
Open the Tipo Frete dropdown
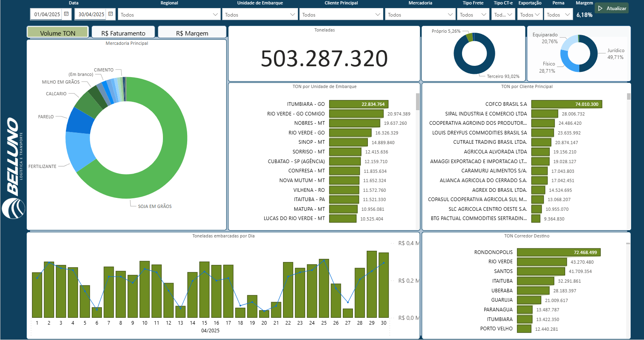pos(473,15)
